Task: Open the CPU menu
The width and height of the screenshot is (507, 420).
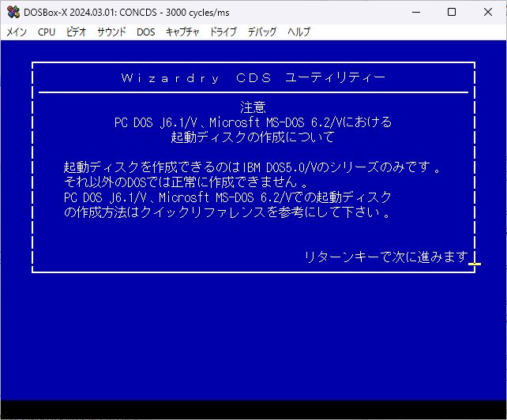Action: coord(47,32)
